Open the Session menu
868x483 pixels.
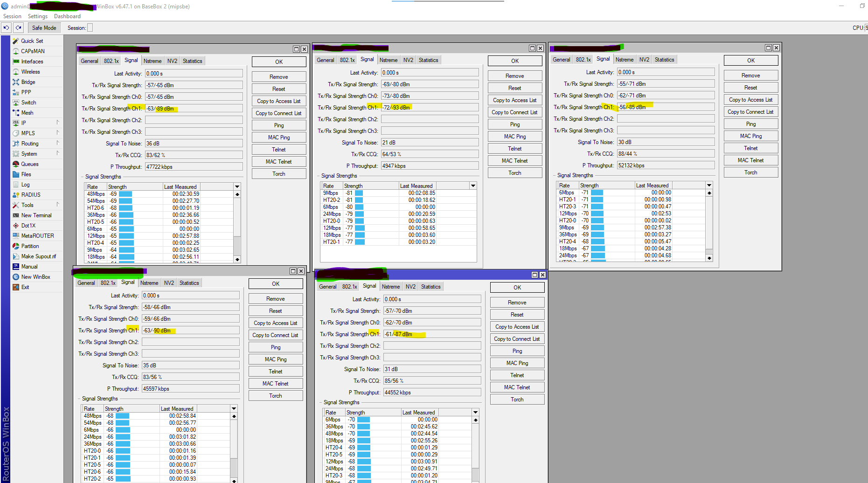coord(12,16)
